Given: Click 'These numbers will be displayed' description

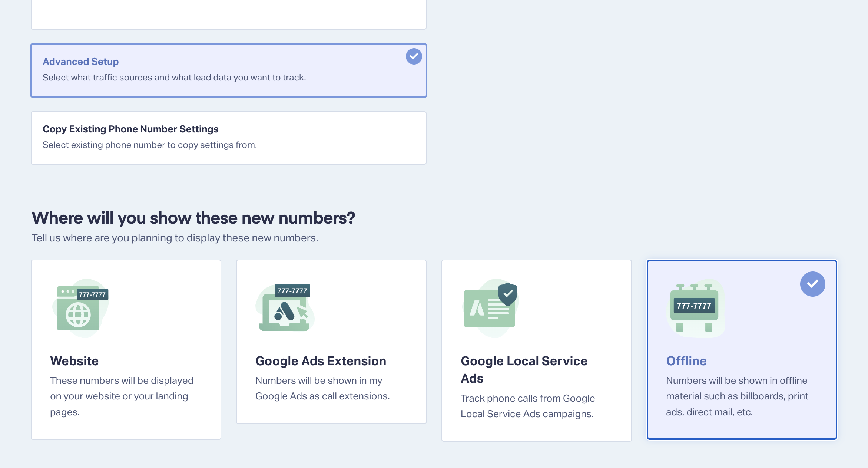Looking at the screenshot, I should (122, 396).
